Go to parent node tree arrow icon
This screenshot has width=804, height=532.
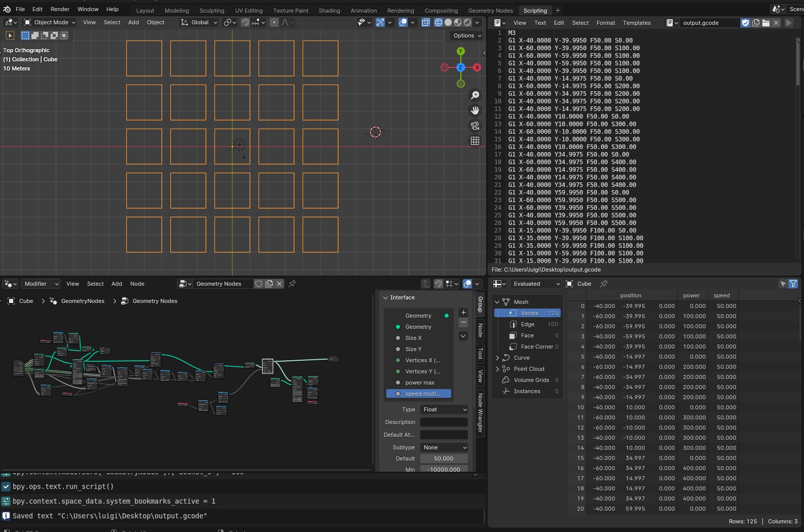coord(426,284)
